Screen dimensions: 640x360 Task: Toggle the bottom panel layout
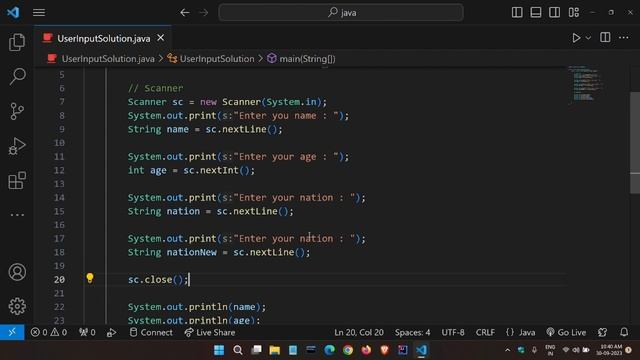click(536, 12)
